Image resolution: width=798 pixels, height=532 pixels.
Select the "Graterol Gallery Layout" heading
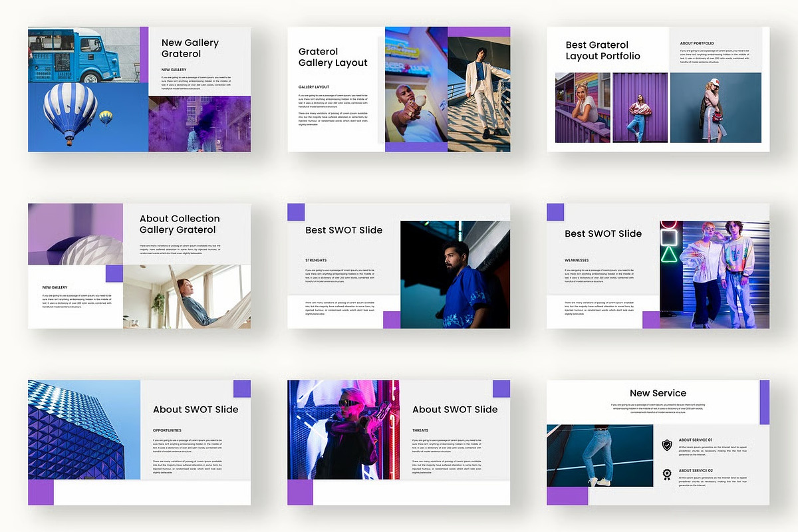tap(332, 57)
